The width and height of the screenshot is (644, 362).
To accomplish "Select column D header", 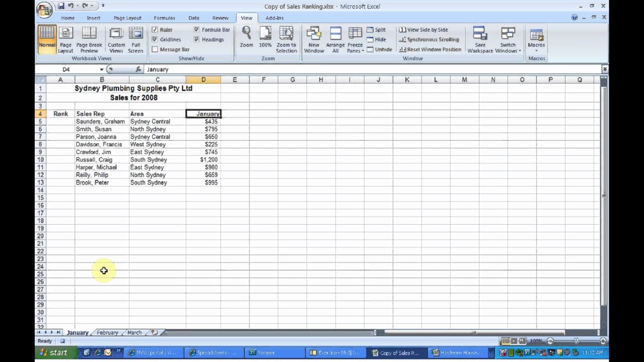I will tap(203, 79).
